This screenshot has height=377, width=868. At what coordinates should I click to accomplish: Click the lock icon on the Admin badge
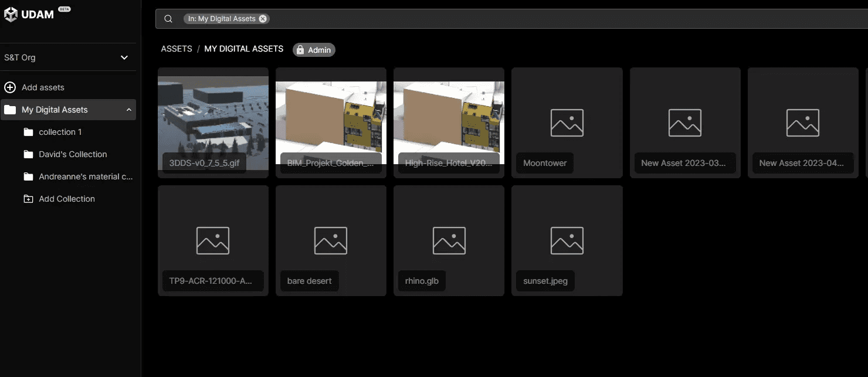(x=300, y=50)
